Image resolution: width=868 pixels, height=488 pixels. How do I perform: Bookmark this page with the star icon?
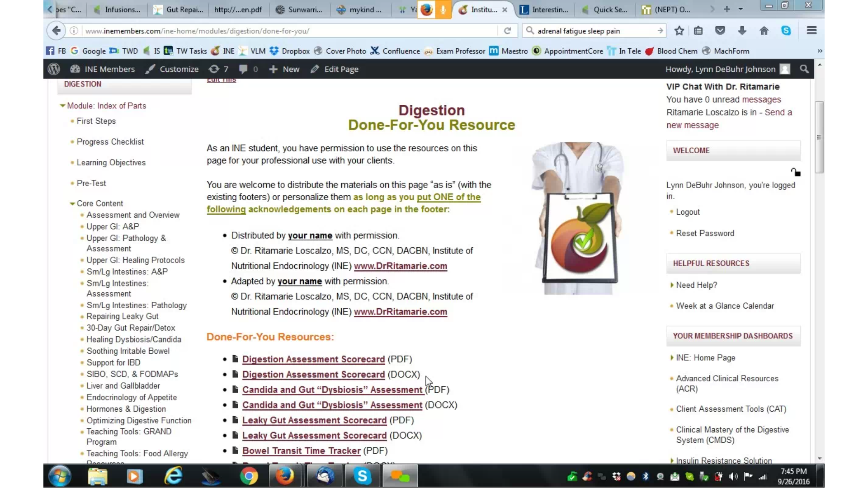(679, 31)
